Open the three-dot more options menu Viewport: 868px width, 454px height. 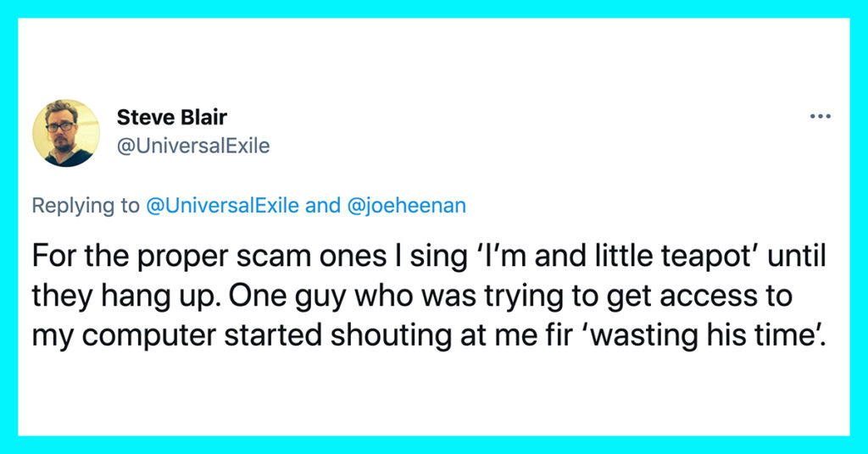point(820,117)
